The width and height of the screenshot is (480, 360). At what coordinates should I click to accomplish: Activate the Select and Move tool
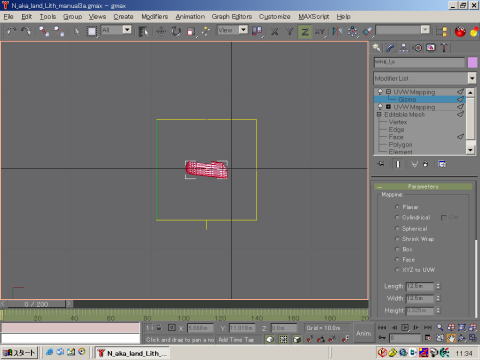[161, 31]
